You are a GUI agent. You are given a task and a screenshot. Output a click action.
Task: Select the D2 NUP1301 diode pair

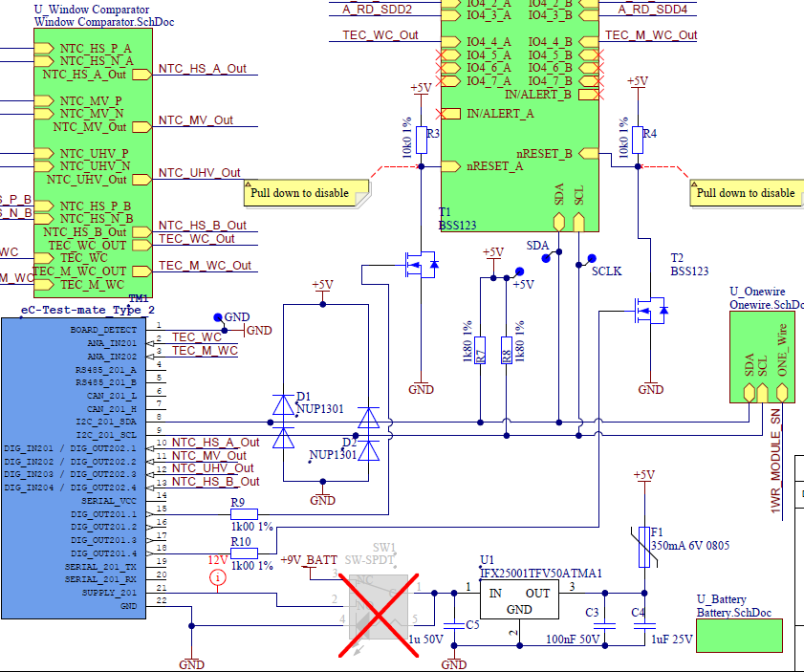click(x=369, y=434)
